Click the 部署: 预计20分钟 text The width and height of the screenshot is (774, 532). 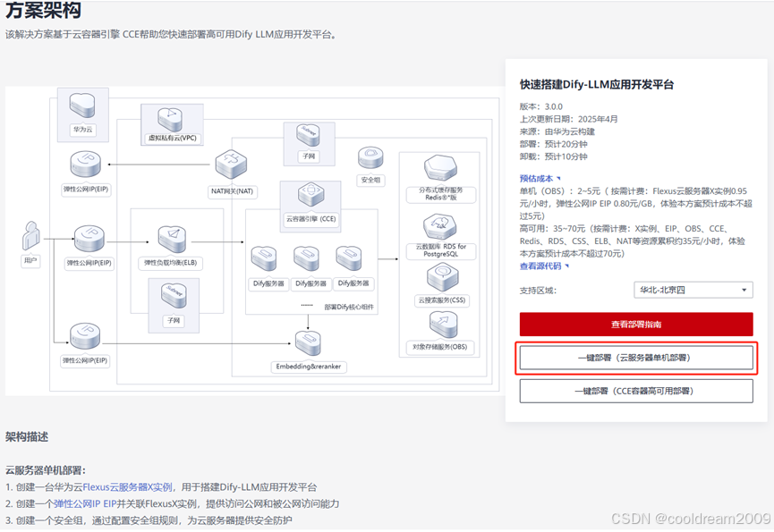[x=553, y=144]
